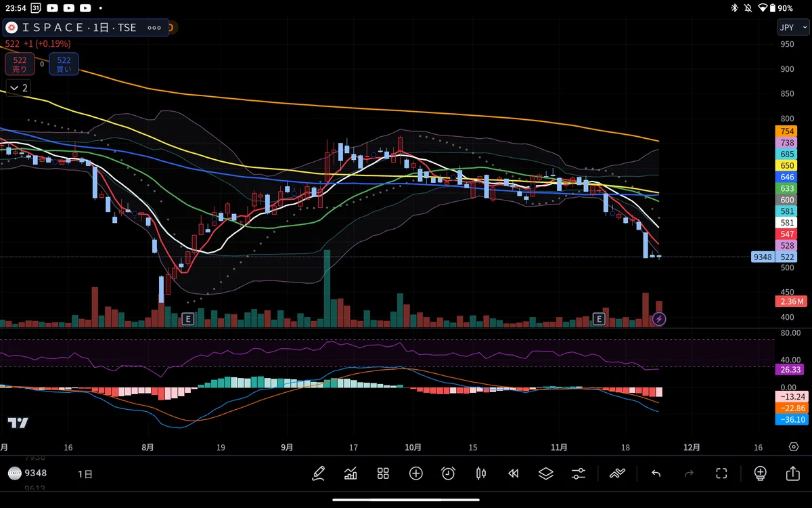This screenshot has height=508, width=812.
Task: Tap the -13.24 MACD histogram label
Action: click(791, 397)
